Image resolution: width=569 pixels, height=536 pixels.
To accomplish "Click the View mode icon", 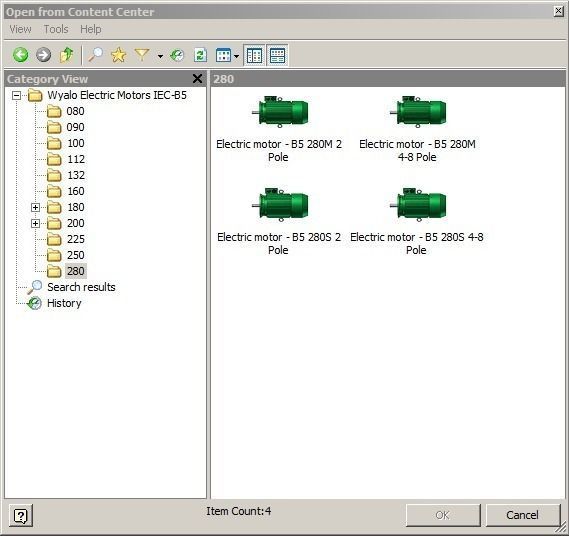I will (223, 55).
